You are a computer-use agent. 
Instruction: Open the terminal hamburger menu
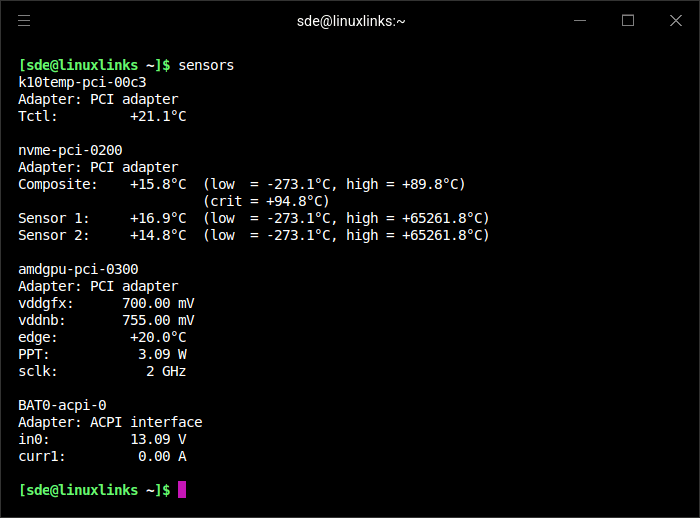click(x=24, y=20)
